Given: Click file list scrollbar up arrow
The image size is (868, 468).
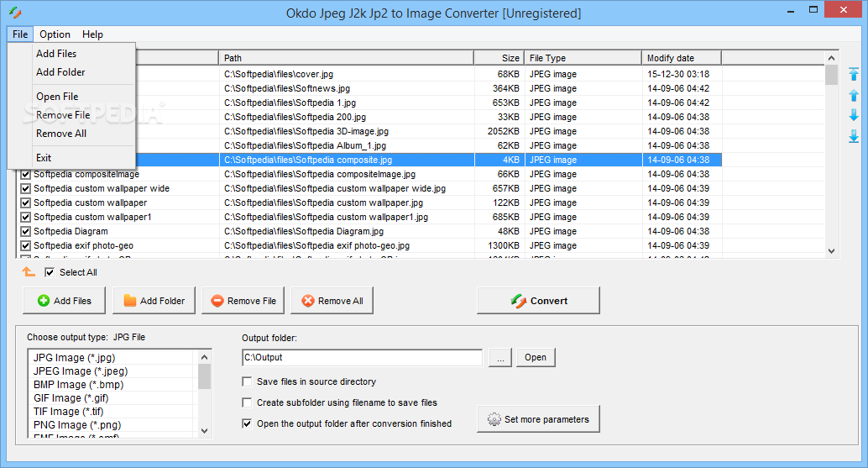Looking at the screenshot, I should point(831,58).
